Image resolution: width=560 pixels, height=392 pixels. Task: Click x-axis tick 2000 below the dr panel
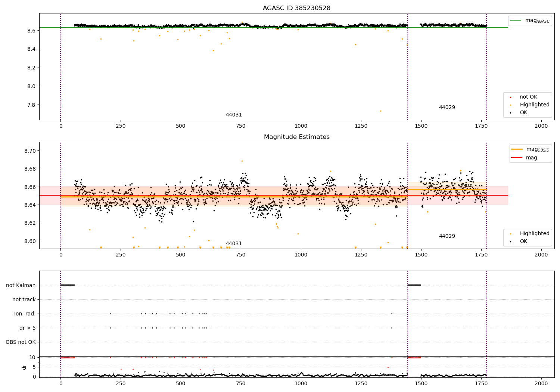pyautogui.click(x=541, y=384)
